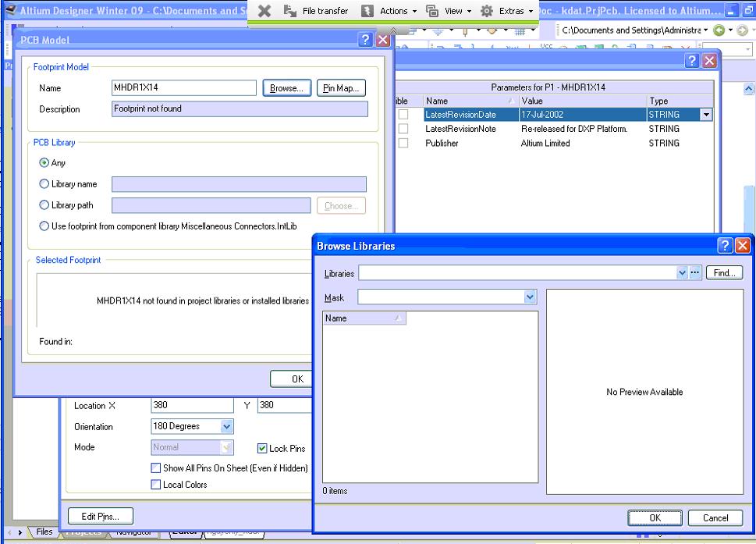Select the Publisher parameter row name
The image size is (756, 544).
[x=442, y=144]
